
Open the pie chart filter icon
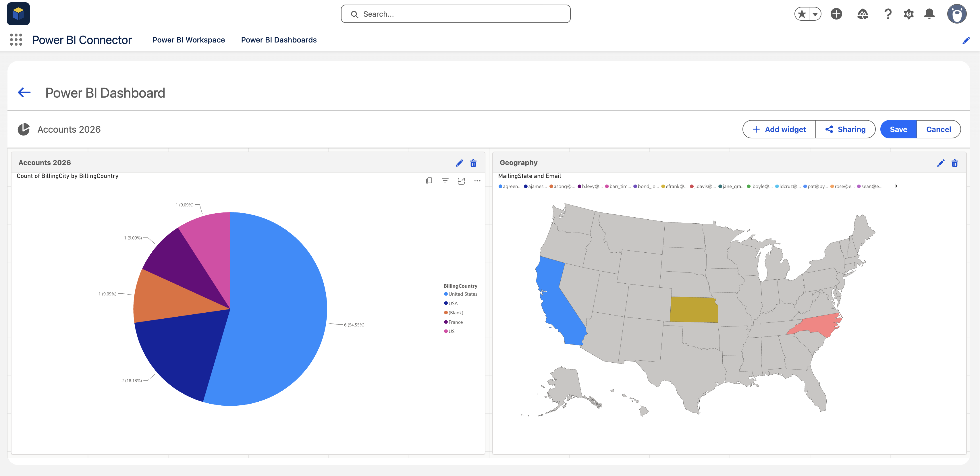[x=445, y=181]
